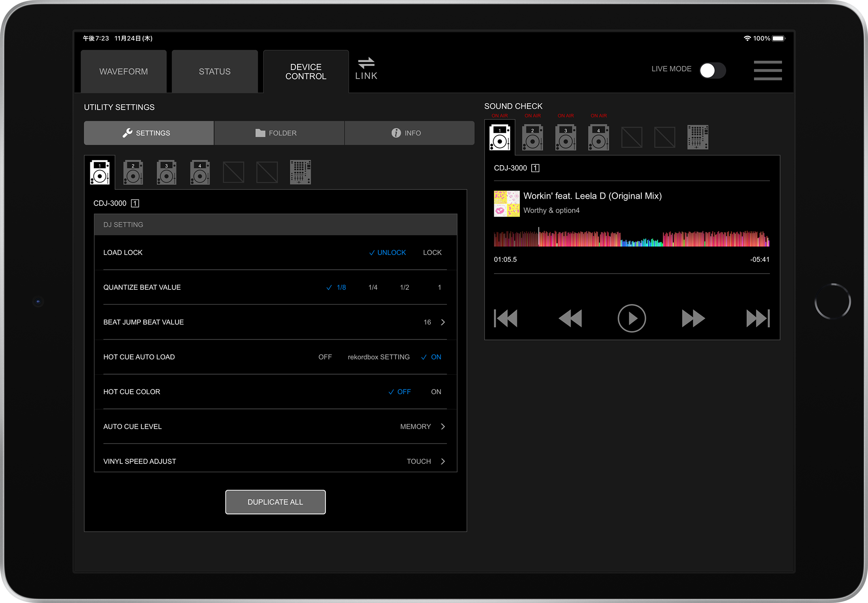This screenshot has height=603, width=868.
Task: Set Load Lock to LOCK
Action: 432,253
